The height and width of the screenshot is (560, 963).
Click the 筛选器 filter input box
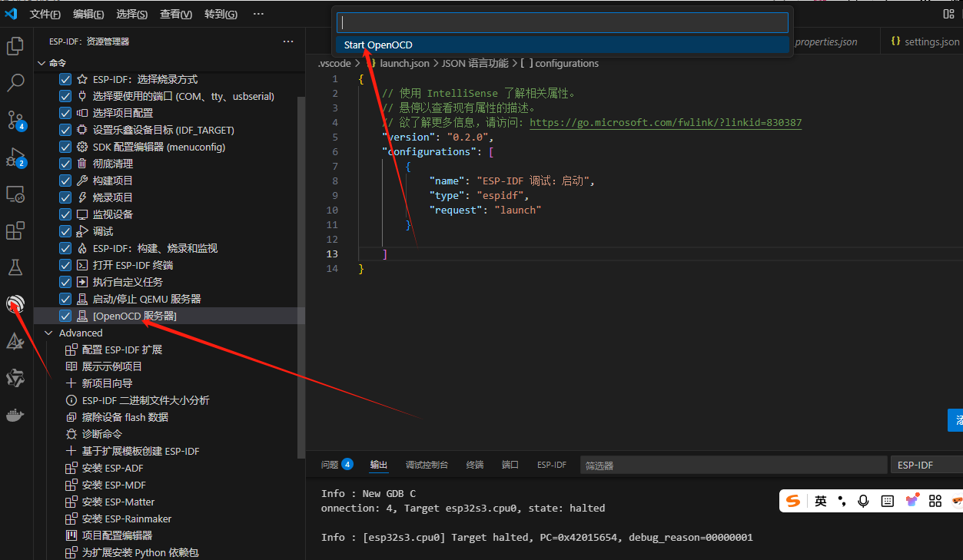tap(732, 465)
